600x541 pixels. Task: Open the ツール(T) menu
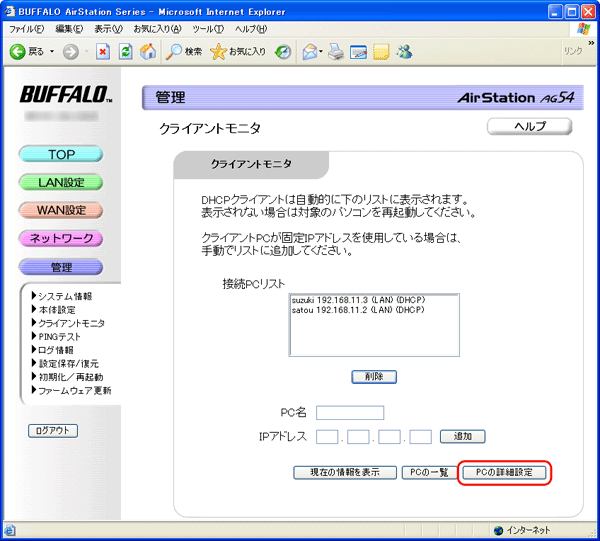coord(208,29)
